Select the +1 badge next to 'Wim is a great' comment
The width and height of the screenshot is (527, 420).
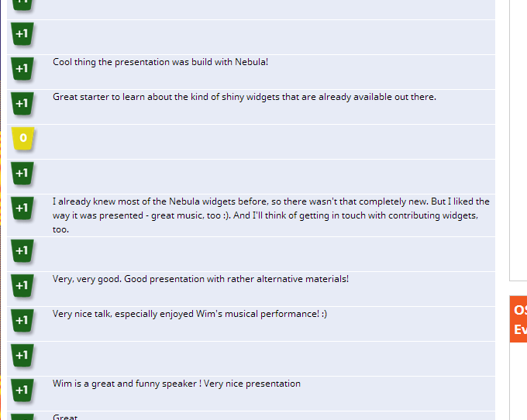tap(22, 390)
